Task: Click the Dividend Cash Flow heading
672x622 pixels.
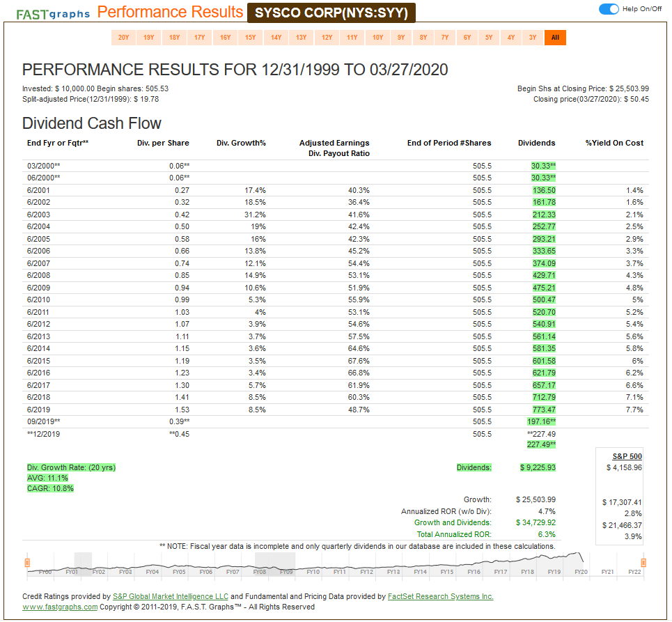Action: pyautogui.click(x=92, y=123)
